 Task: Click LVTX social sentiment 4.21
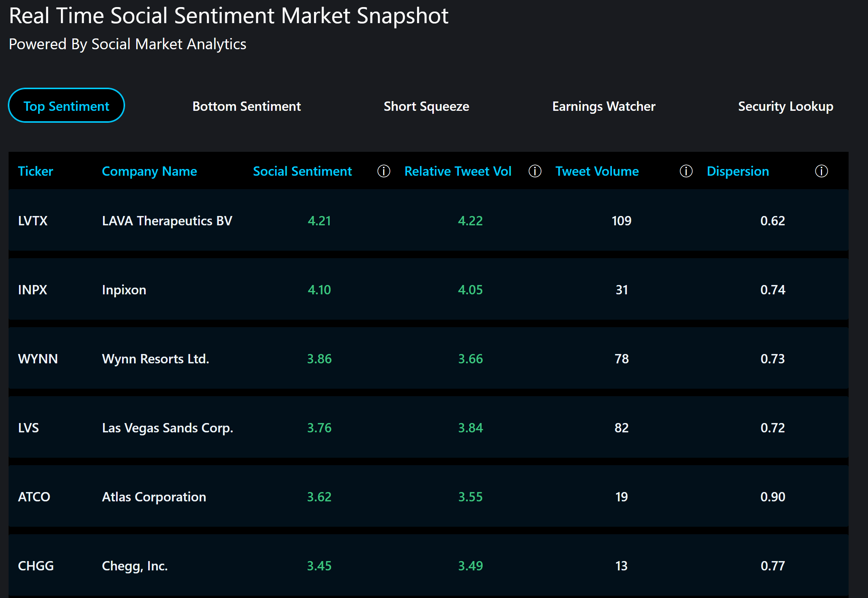coord(320,221)
